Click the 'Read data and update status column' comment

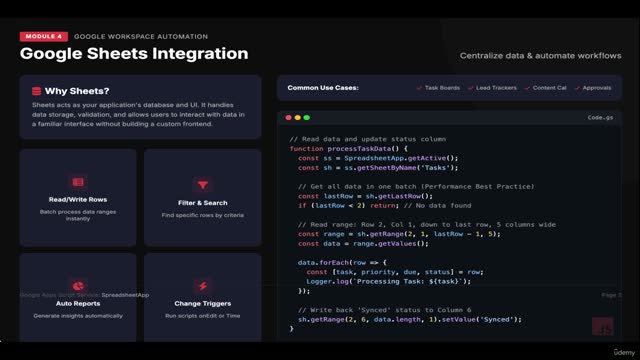click(x=368, y=139)
